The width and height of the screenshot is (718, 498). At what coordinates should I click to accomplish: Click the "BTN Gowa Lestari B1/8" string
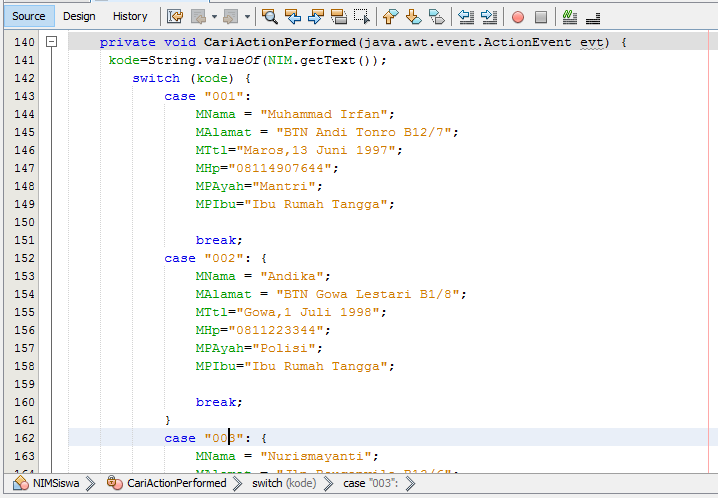(x=368, y=294)
